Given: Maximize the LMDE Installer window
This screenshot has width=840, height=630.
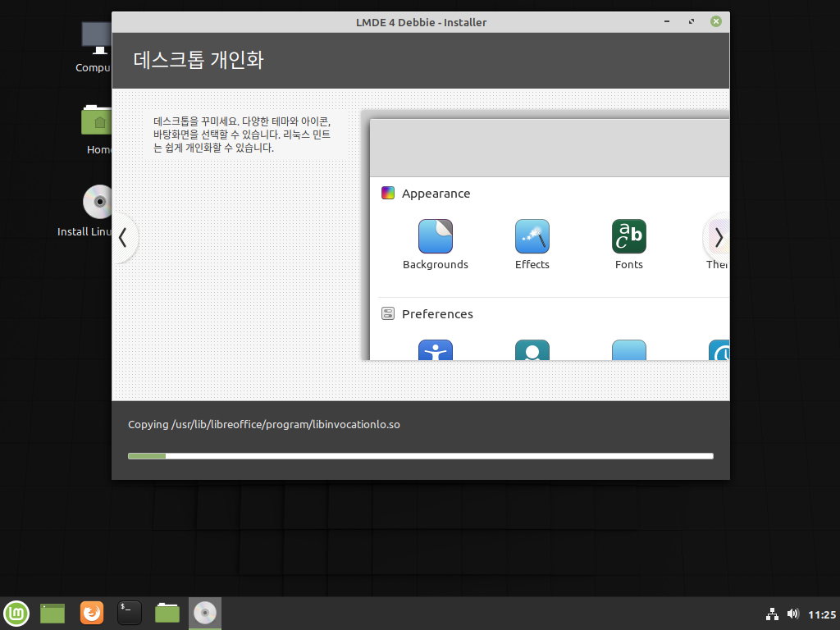Looking at the screenshot, I should point(692,21).
